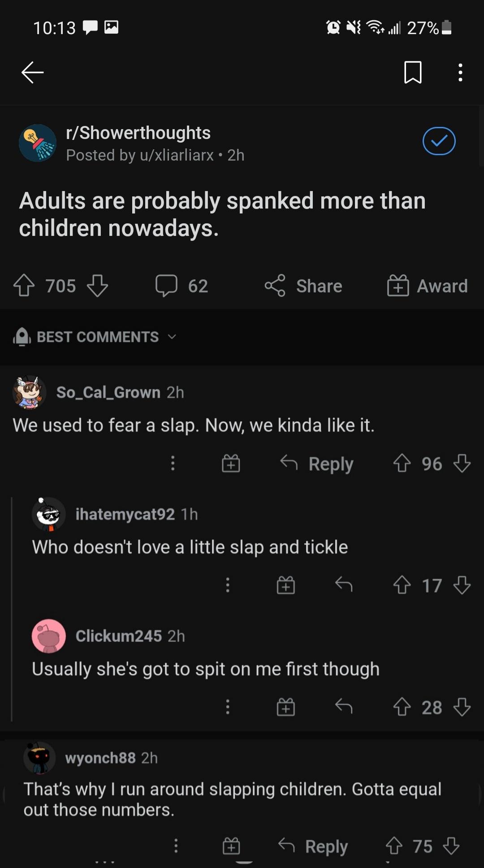Viewport: 484px width, 868px height.
Task: Downvote So_Cal_Grown's comment
Action: pyautogui.click(x=461, y=464)
